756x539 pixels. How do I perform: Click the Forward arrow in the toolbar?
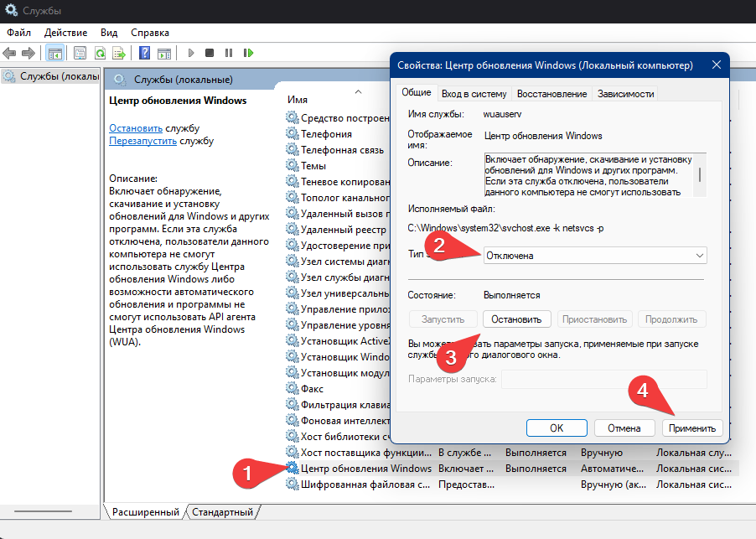(x=28, y=53)
